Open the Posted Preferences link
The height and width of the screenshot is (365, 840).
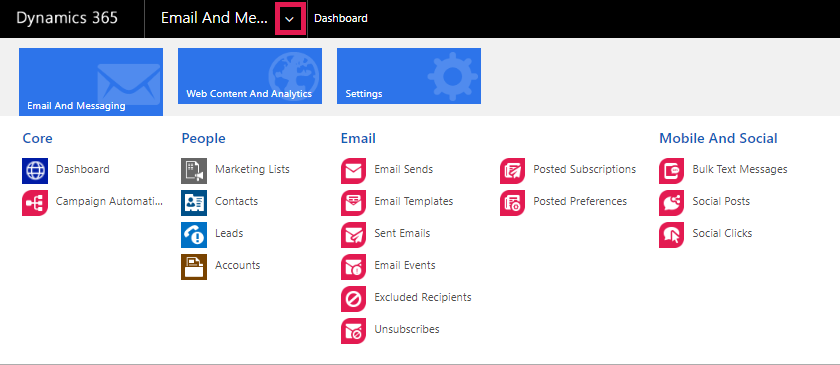pos(580,202)
